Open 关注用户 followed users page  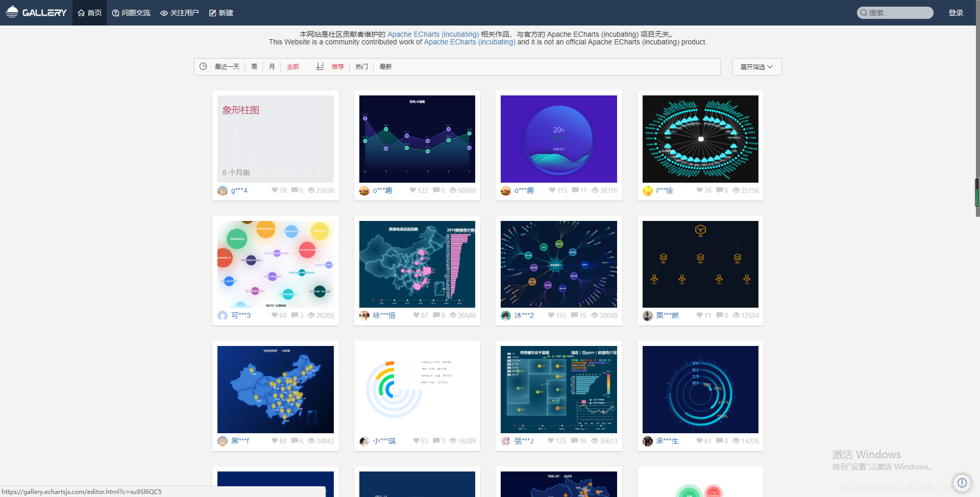180,13
